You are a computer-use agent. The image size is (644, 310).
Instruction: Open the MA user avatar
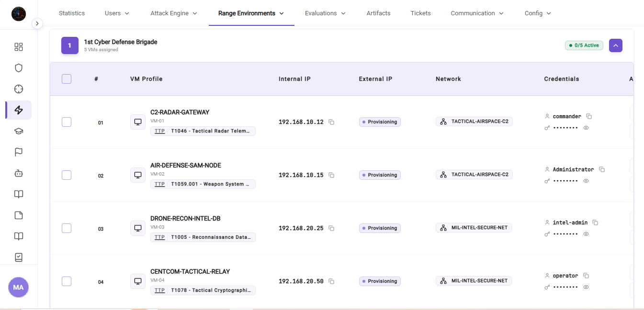18,288
